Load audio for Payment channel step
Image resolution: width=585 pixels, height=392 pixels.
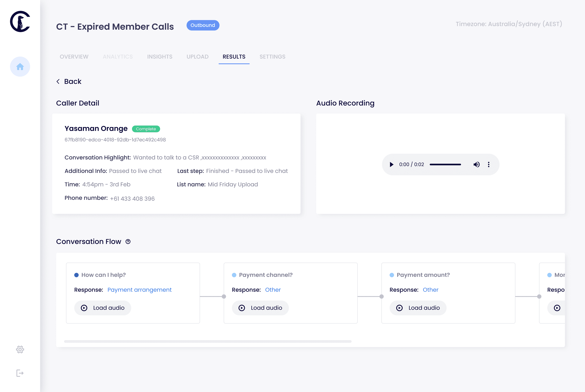click(260, 308)
